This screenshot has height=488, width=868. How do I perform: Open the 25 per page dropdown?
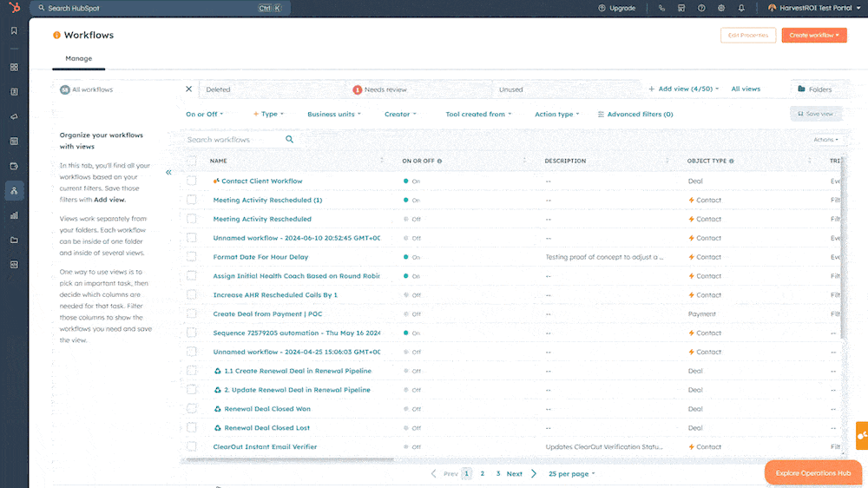[572, 473]
